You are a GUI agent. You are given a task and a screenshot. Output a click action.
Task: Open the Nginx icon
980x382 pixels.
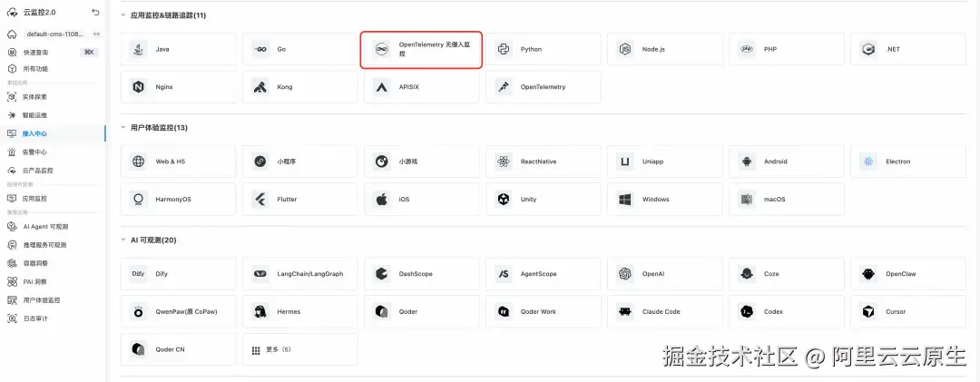pyautogui.click(x=139, y=87)
